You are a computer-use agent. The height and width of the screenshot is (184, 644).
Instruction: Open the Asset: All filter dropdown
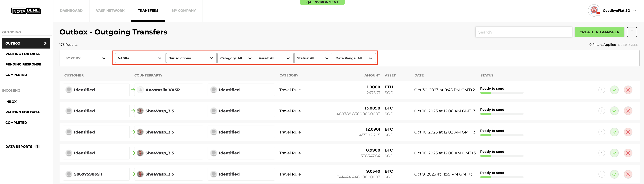coord(275,58)
